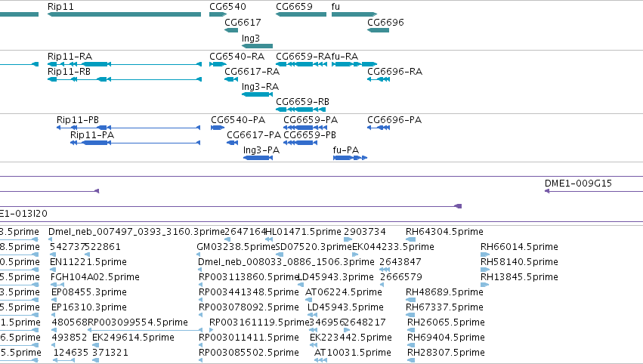Screen dimensions: 643x364
Task: Select EST RH69404.5prime
Action: click(446, 338)
